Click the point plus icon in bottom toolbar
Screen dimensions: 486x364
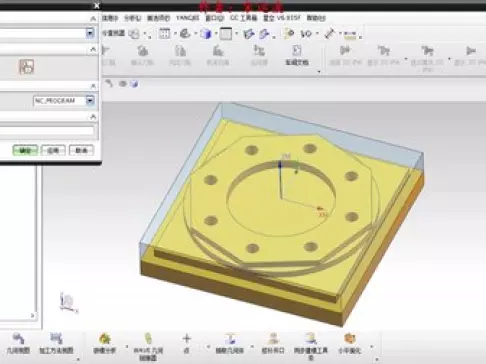187,343
